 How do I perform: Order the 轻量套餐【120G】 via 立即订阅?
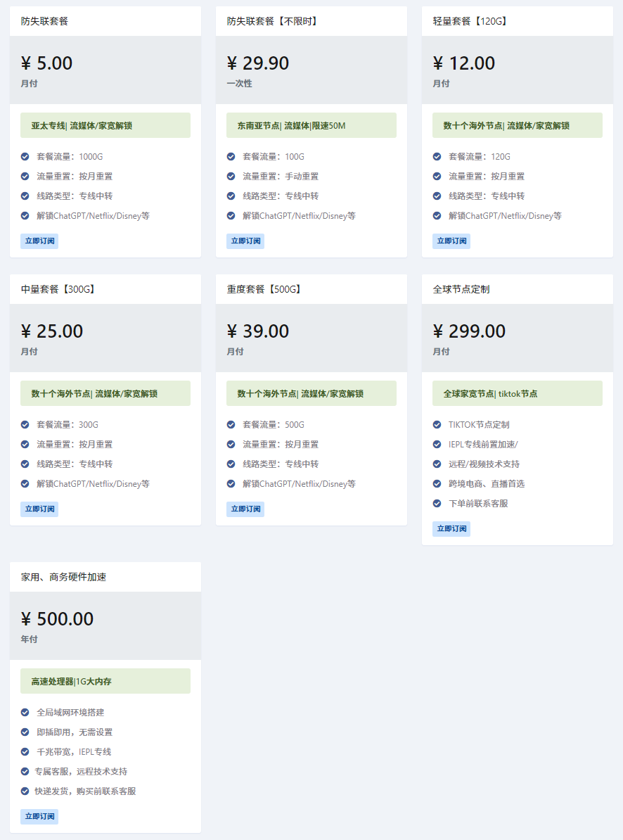click(451, 241)
